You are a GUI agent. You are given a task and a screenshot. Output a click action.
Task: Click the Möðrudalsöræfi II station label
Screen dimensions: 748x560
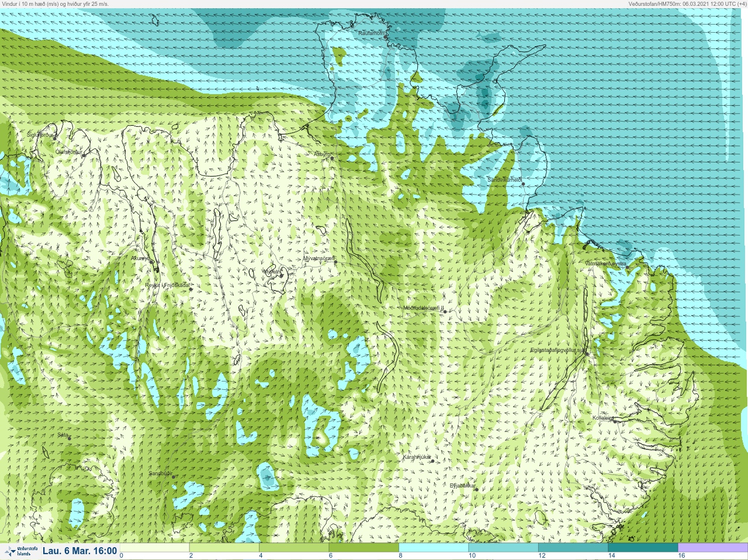(424, 308)
